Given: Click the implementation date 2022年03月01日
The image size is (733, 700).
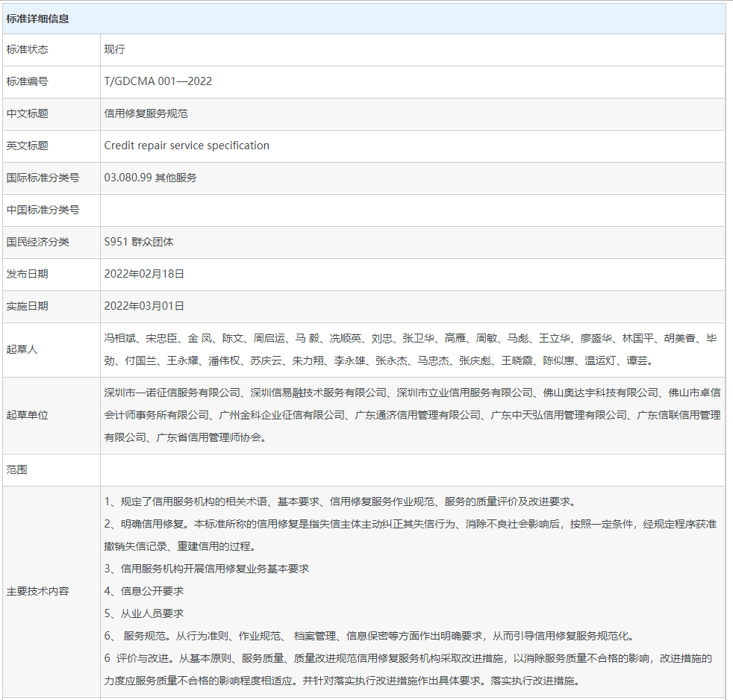Looking at the screenshot, I should [144, 306].
